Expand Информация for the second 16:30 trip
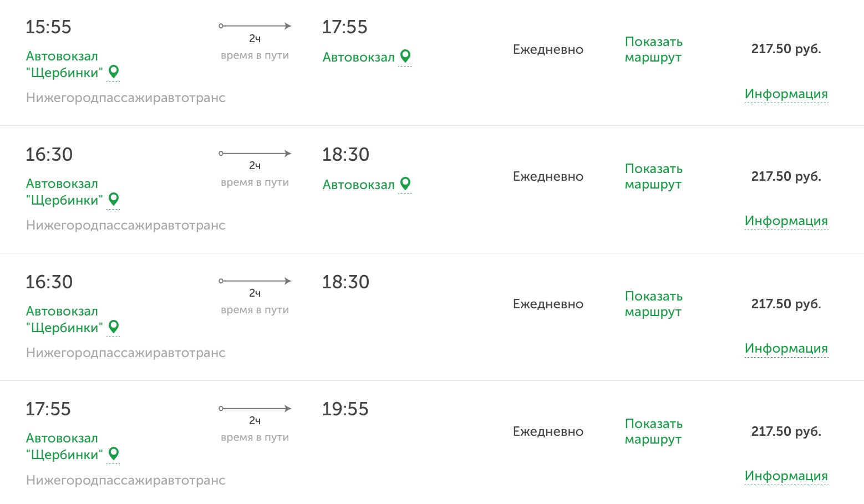 pos(786,348)
